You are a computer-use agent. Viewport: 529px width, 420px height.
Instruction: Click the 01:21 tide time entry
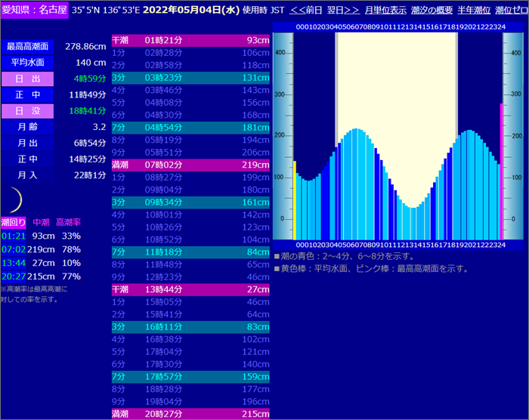(x=14, y=236)
